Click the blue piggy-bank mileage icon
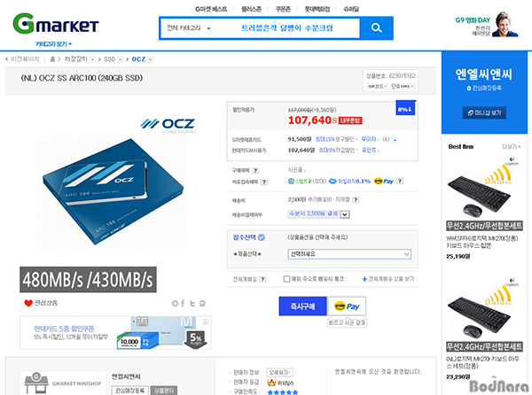Image resolution: width=532 pixels, height=395 pixels. (x=332, y=182)
